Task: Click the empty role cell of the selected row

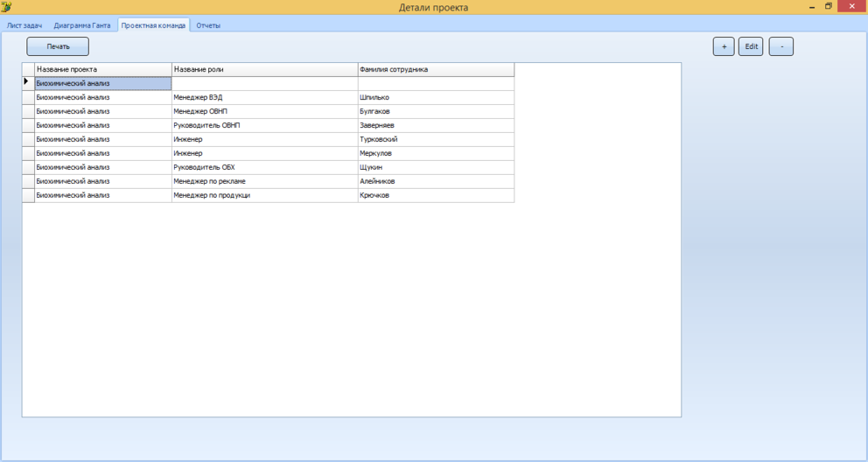Action: click(264, 83)
